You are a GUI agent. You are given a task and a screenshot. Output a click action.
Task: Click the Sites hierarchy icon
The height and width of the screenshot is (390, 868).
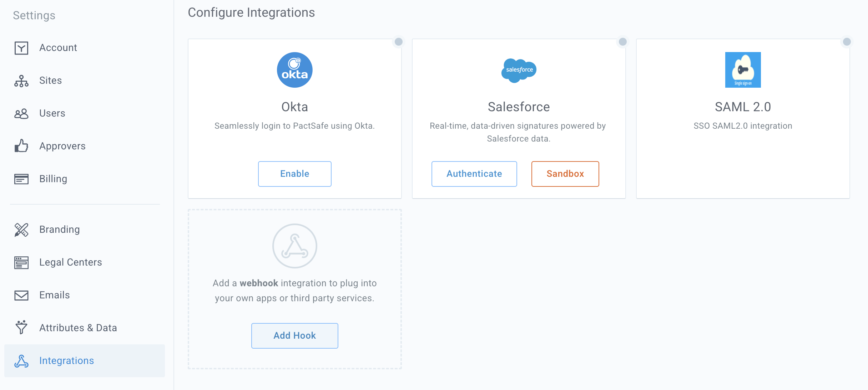click(x=21, y=81)
